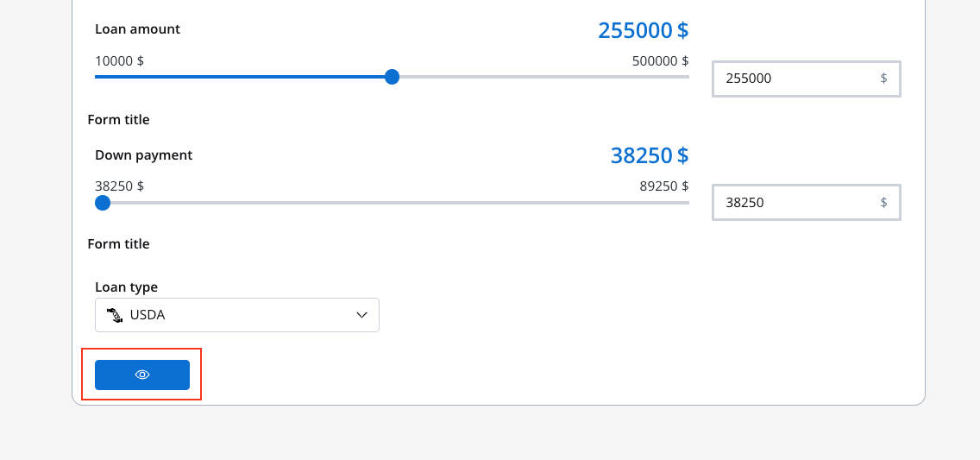Click the dollar sign in Loan amount field
980x460 pixels.
[883, 79]
